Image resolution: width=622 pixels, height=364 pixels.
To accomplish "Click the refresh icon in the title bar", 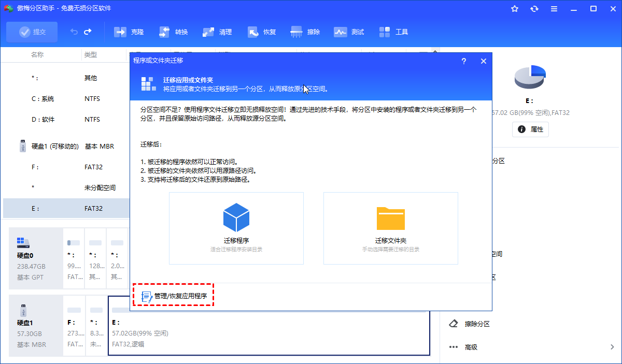I will tap(534, 9).
